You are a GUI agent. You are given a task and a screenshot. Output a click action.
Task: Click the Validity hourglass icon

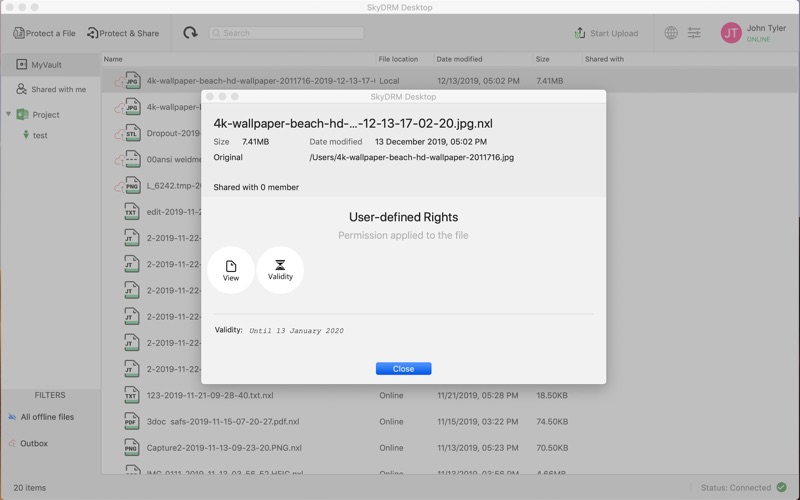tap(280, 270)
